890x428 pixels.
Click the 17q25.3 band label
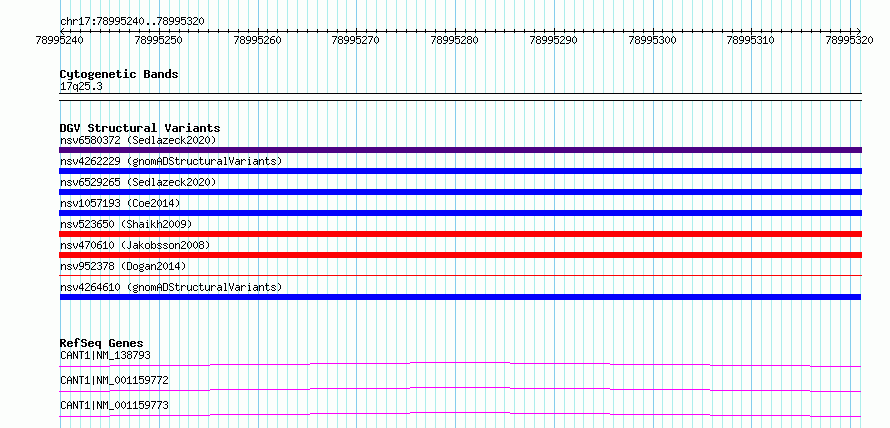(81, 87)
